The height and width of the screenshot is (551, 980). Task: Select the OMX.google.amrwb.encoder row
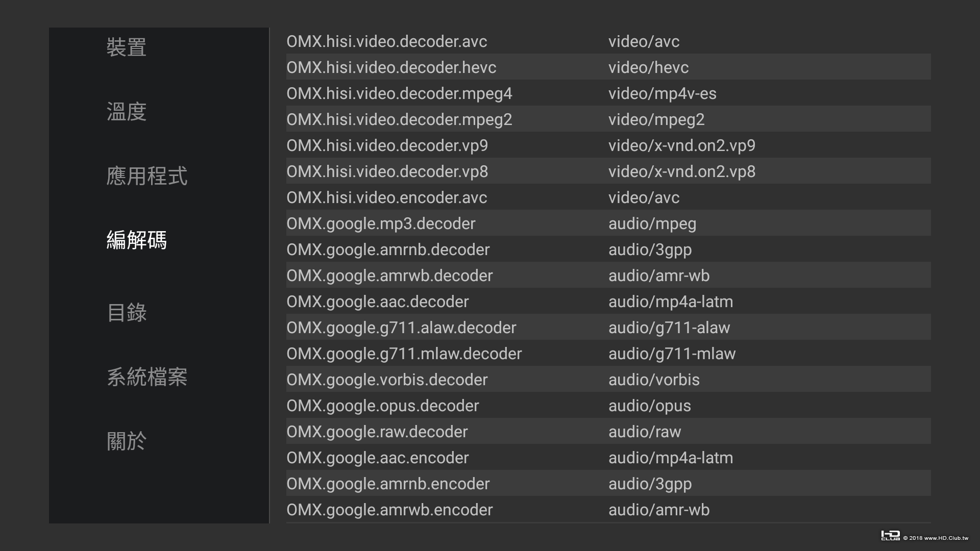click(389, 510)
